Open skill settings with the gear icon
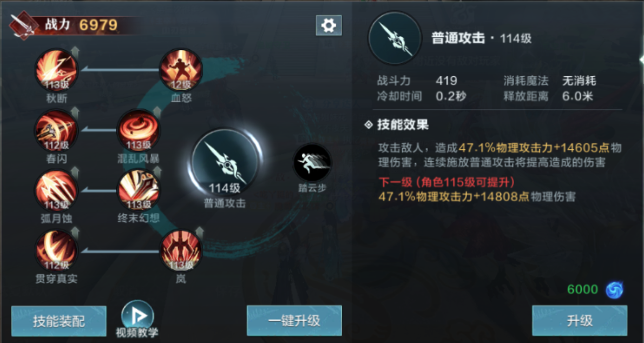The image size is (644, 343). point(328,25)
